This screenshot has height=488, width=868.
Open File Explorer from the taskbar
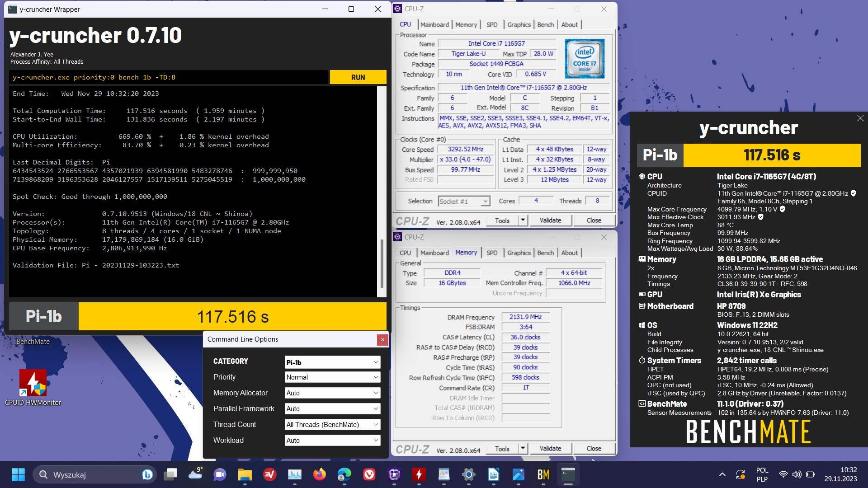(245, 475)
